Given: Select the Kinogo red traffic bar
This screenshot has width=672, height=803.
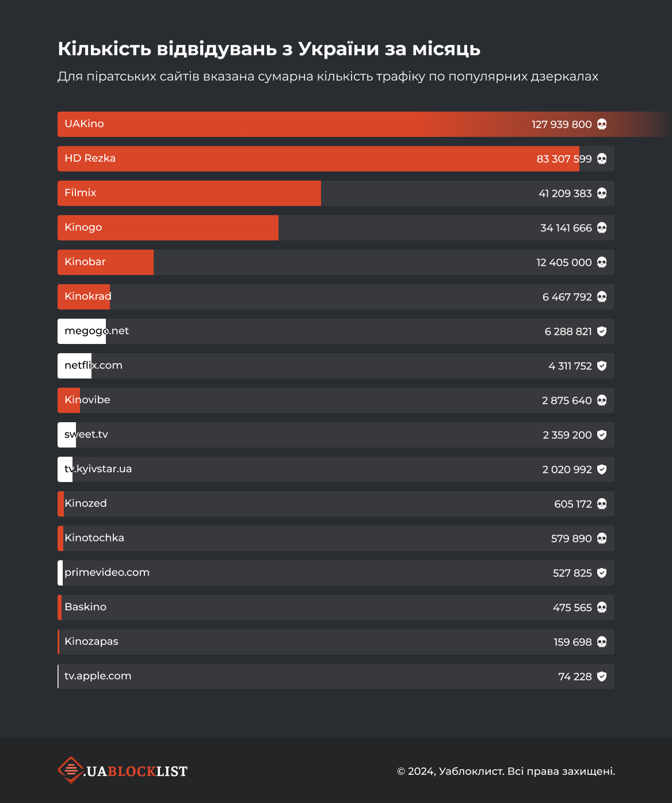Looking at the screenshot, I should [168, 228].
